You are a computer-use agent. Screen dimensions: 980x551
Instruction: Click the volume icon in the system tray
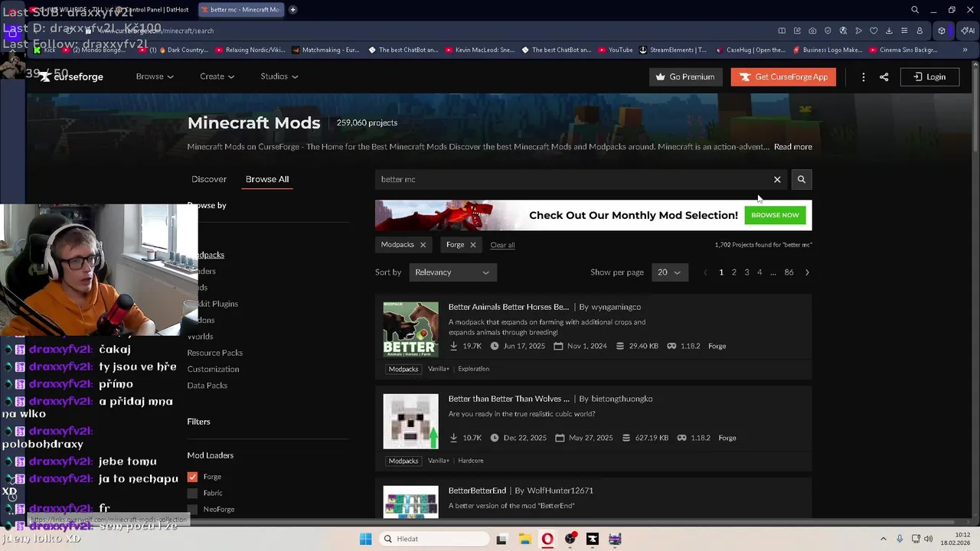pos(929,539)
